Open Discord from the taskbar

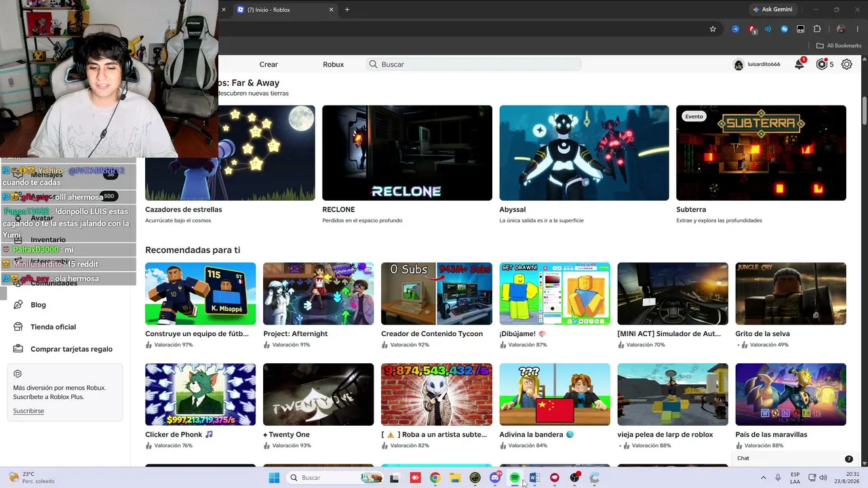tap(495, 478)
